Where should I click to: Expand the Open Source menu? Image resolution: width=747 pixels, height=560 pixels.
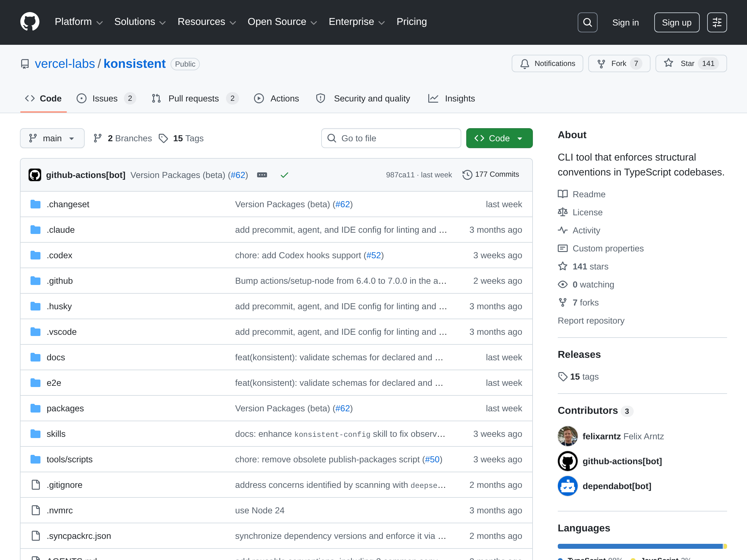click(282, 22)
